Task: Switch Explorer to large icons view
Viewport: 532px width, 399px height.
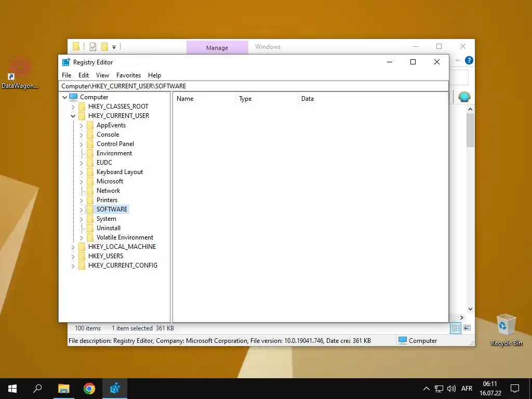Action: point(467,328)
